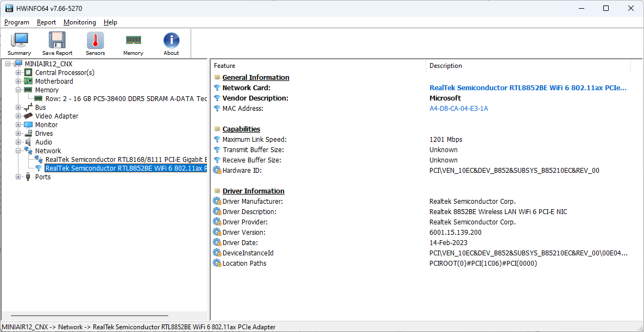Click the General Information section header
This screenshot has height=332, width=644.
[256, 77]
